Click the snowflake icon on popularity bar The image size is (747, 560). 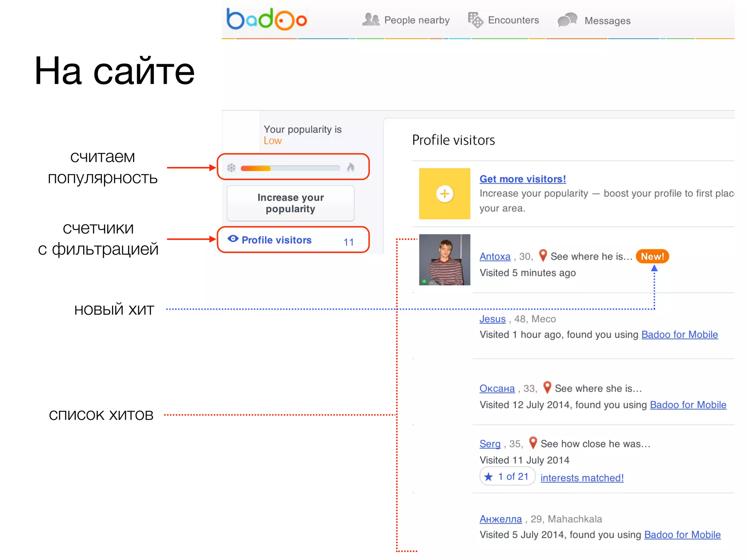tap(231, 168)
